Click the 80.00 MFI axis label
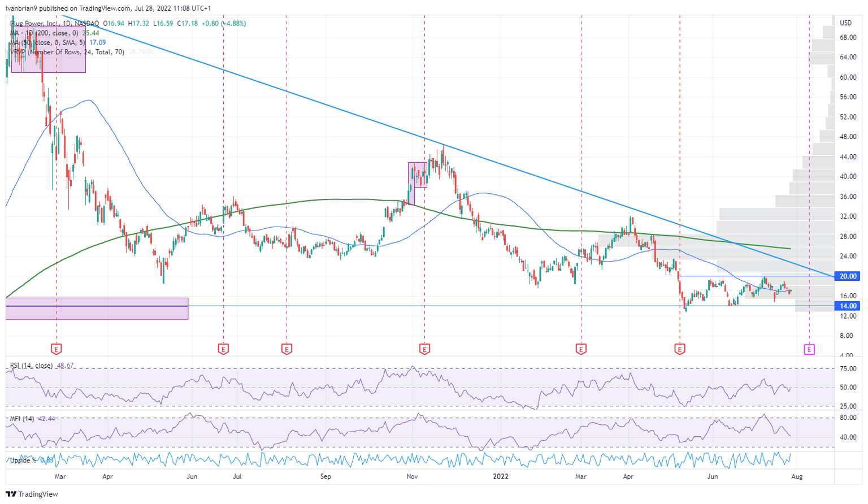Viewport: 868px width, 504px height. pyautogui.click(x=848, y=418)
